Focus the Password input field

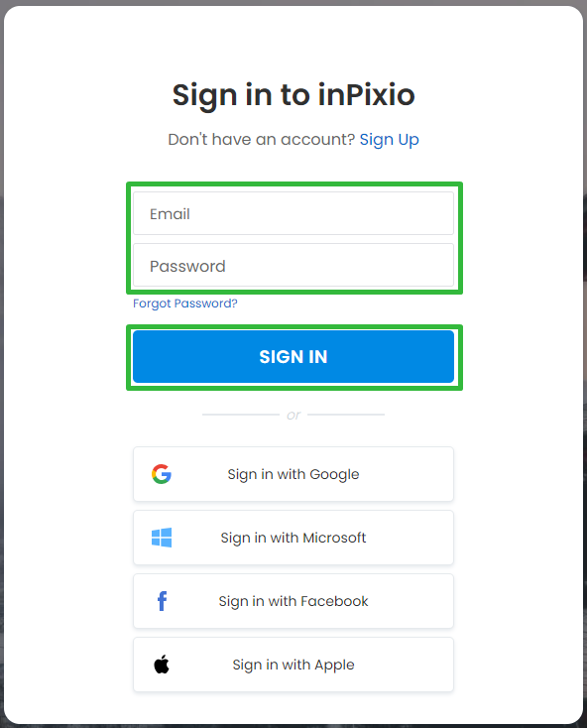(x=293, y=265)
